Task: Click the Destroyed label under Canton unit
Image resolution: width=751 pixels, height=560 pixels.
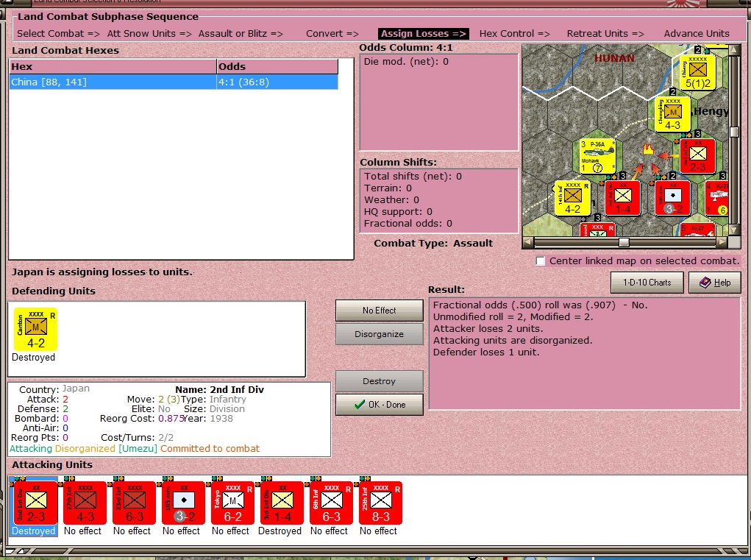Action: (34, 358)
